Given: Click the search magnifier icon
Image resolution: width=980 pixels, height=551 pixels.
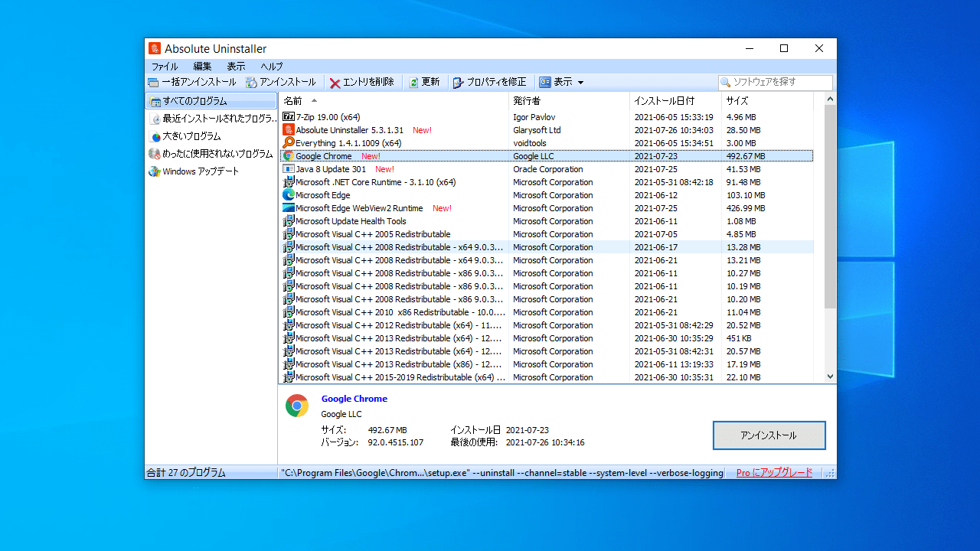Looking at the screenshot, I should (x=726, y=82).
